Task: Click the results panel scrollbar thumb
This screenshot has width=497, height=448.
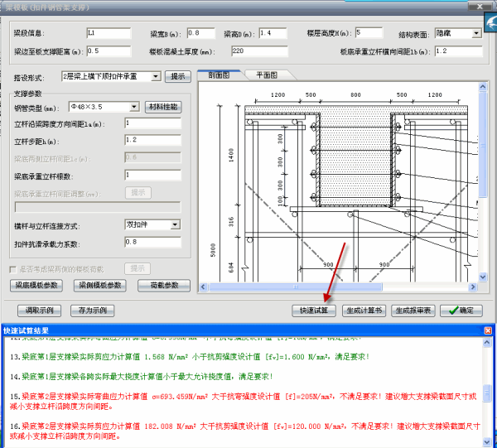Action: click(x=487, y=393)
